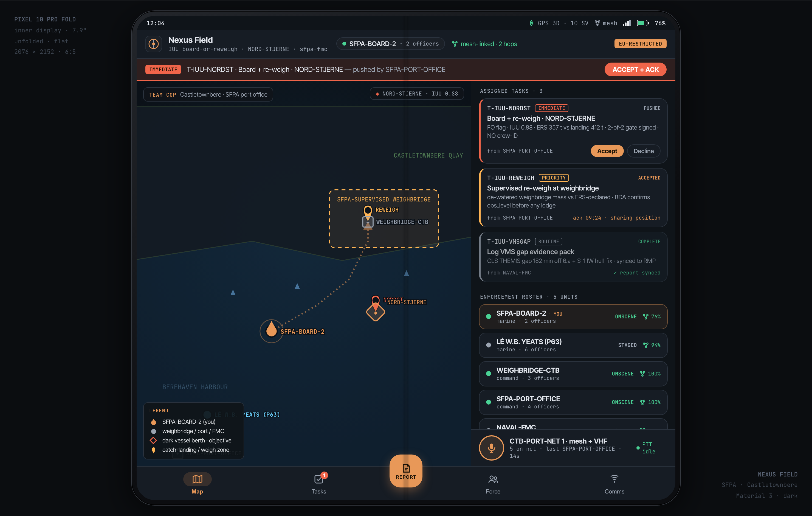Select the WEIGHBRIDGE-CTB roster unit name

[528, 370]
